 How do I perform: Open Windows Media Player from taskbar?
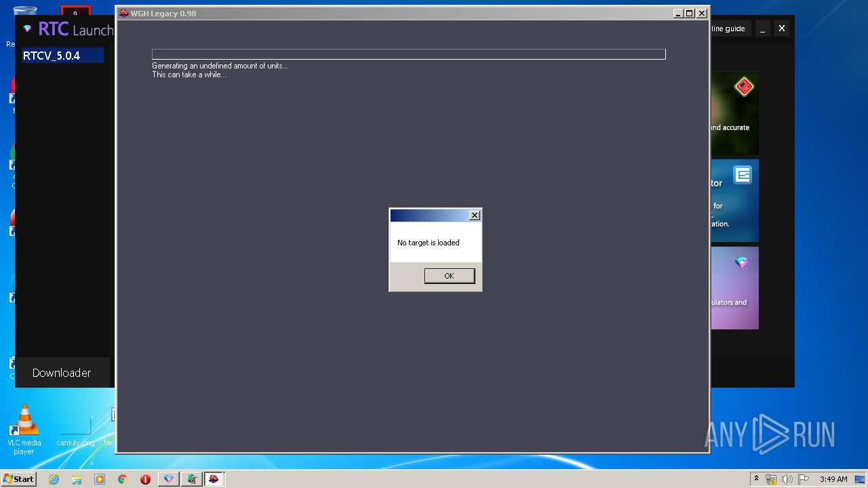[100, 479]
